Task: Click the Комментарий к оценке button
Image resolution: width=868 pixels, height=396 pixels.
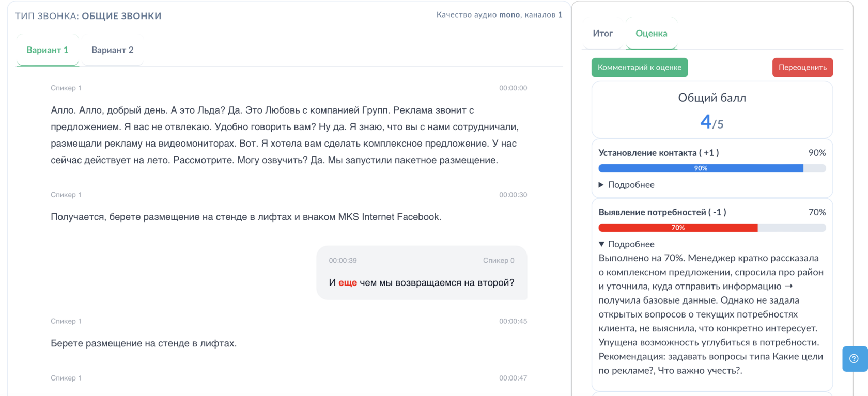Action: click(x=640, y=68)
